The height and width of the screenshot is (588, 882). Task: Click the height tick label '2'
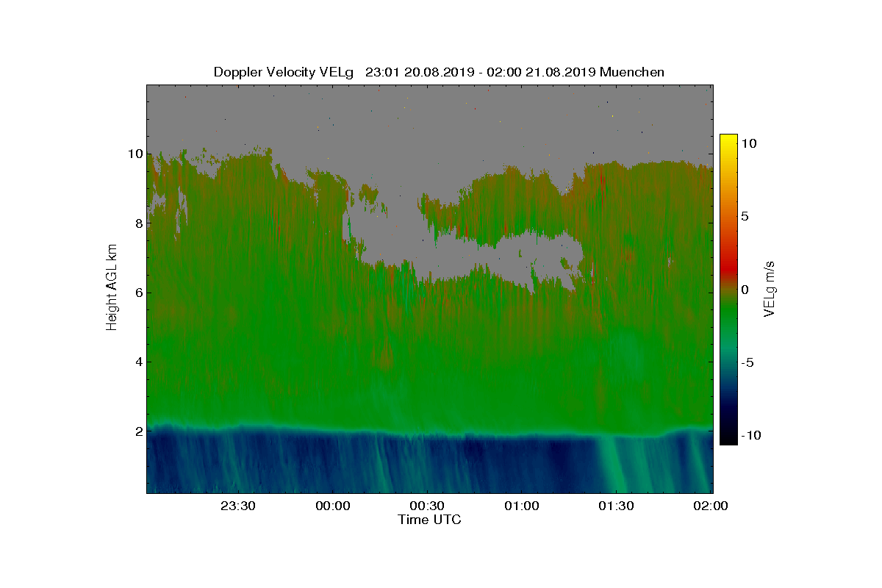pyautogui.click(x=138, y=431)
